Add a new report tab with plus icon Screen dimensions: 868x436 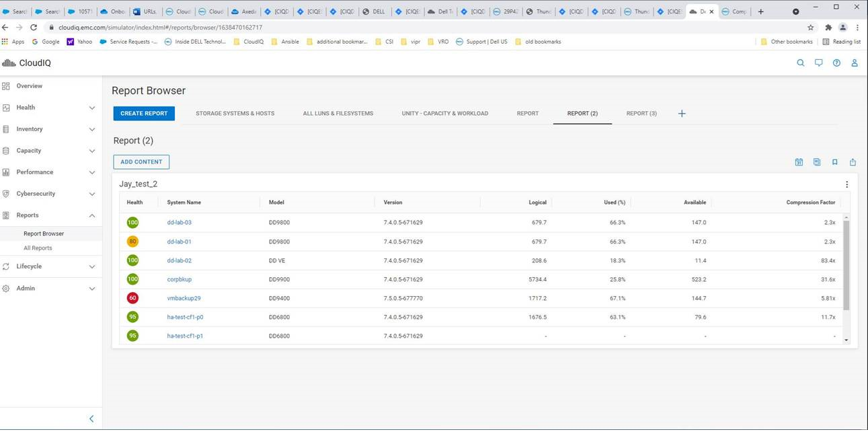coord(682,114)
